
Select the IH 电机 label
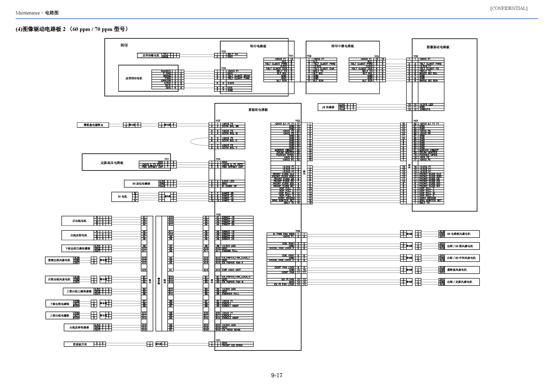coord(122,197)
